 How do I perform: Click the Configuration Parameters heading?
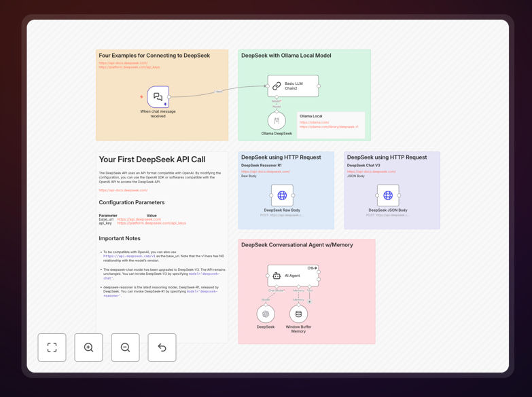tap(132, 202)
